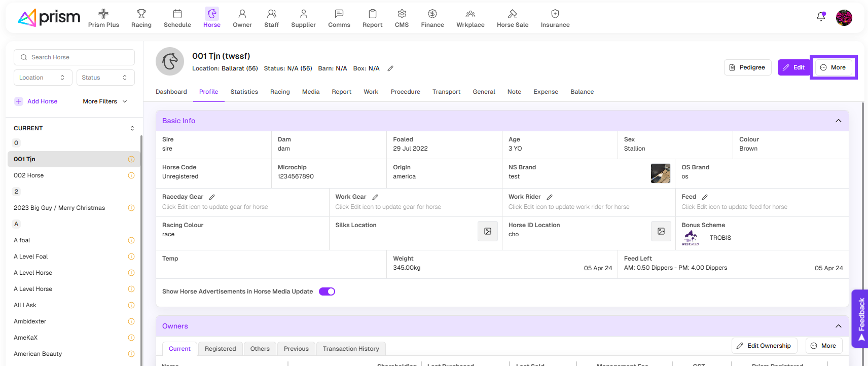Click the Search Horse input field
The height and width of the screenshot is (366, 868).
click(x=74, y=57)
